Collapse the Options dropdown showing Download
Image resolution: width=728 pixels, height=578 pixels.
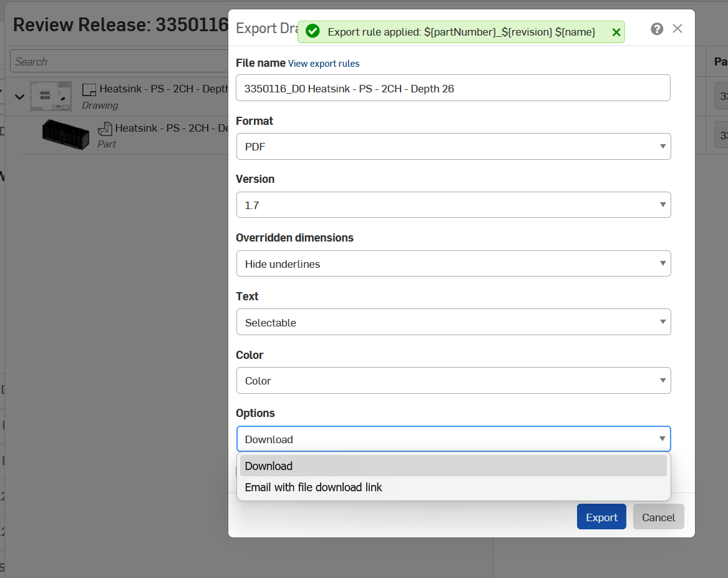click(453, 439)
